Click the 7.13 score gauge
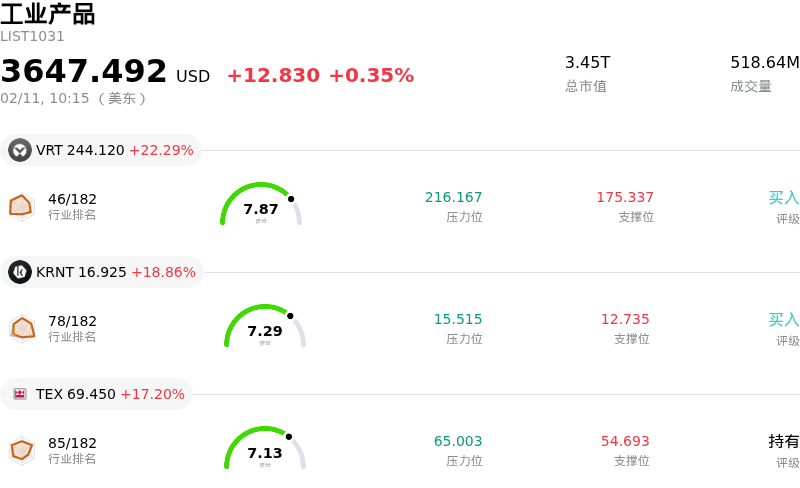The height and width of the screenshot is (488, 800). click(x=265, y=450)
